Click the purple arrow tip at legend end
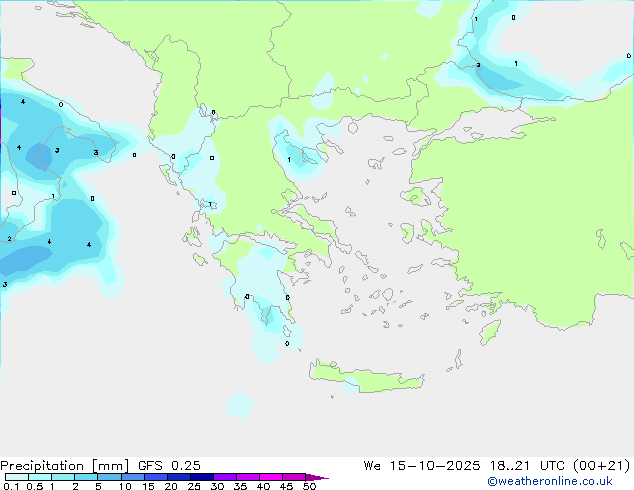The height and width of the screenshot is (490, 634). 317,477
